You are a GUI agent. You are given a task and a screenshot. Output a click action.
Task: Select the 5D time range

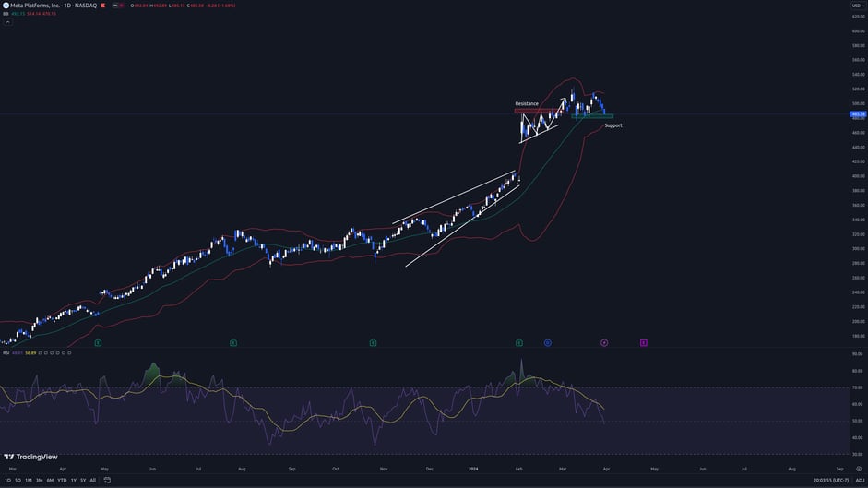[18, 481]
